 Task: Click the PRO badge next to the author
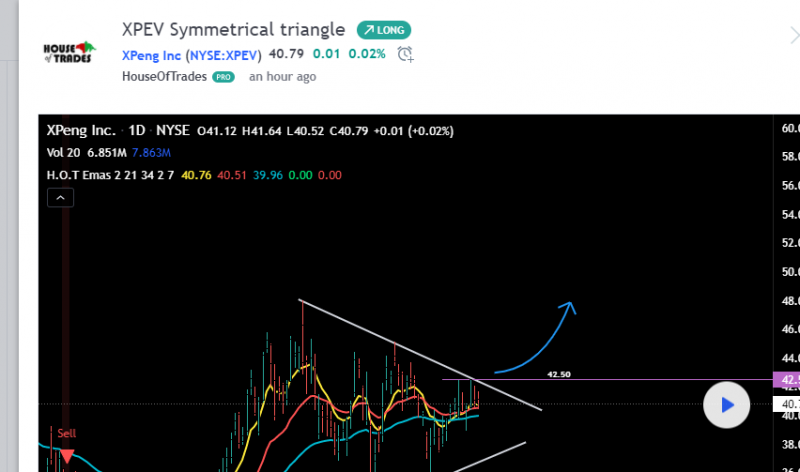(x=223, y=77)
